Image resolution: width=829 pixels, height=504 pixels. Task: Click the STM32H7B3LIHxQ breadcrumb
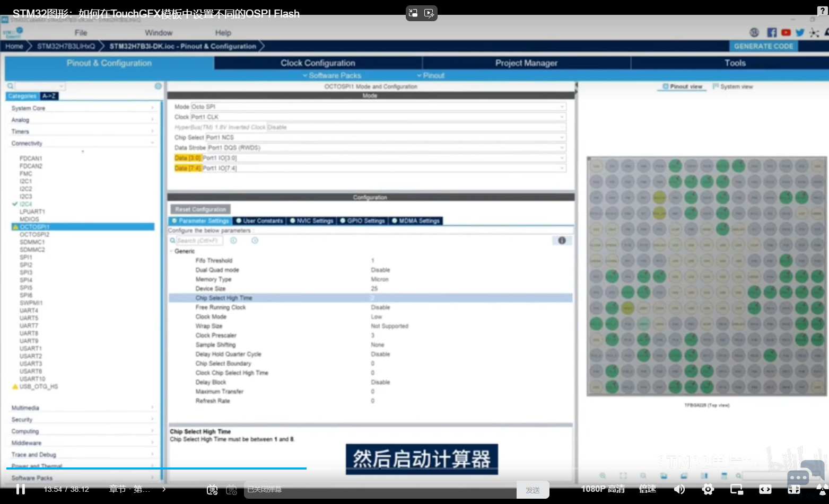tap(66, 46)
